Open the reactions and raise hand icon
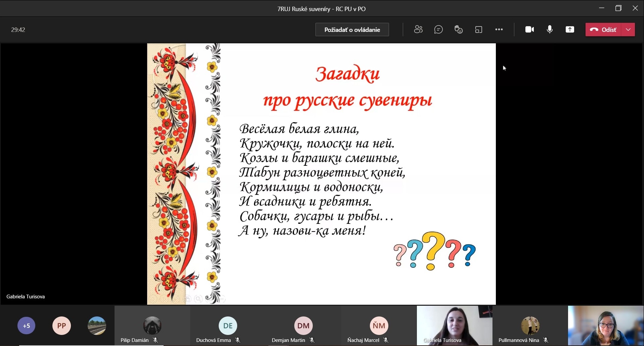 tap(459, 30)
